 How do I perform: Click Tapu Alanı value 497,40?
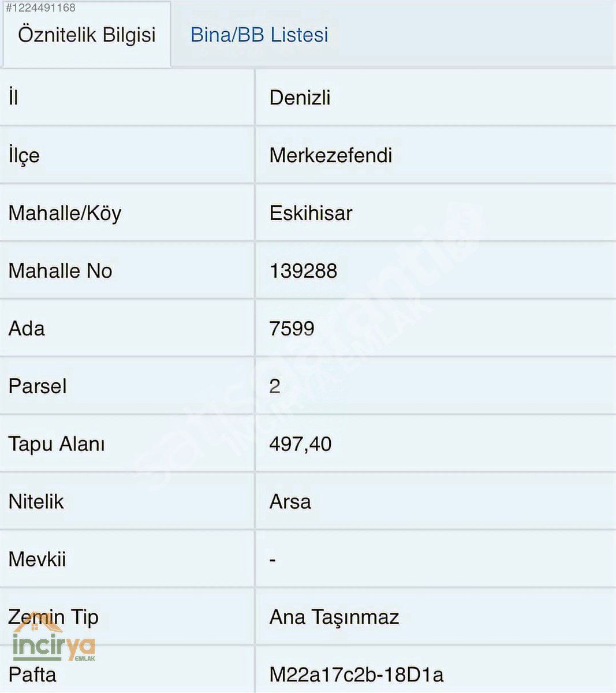(300, 444)
